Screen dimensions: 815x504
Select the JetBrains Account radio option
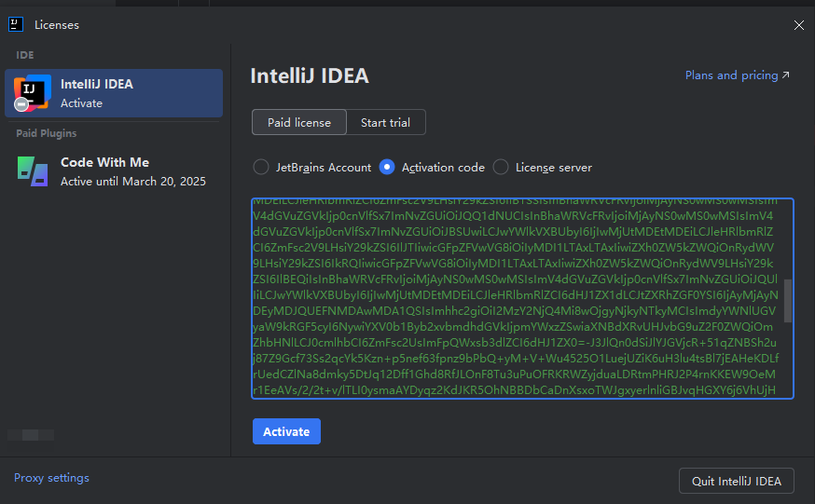261,168
